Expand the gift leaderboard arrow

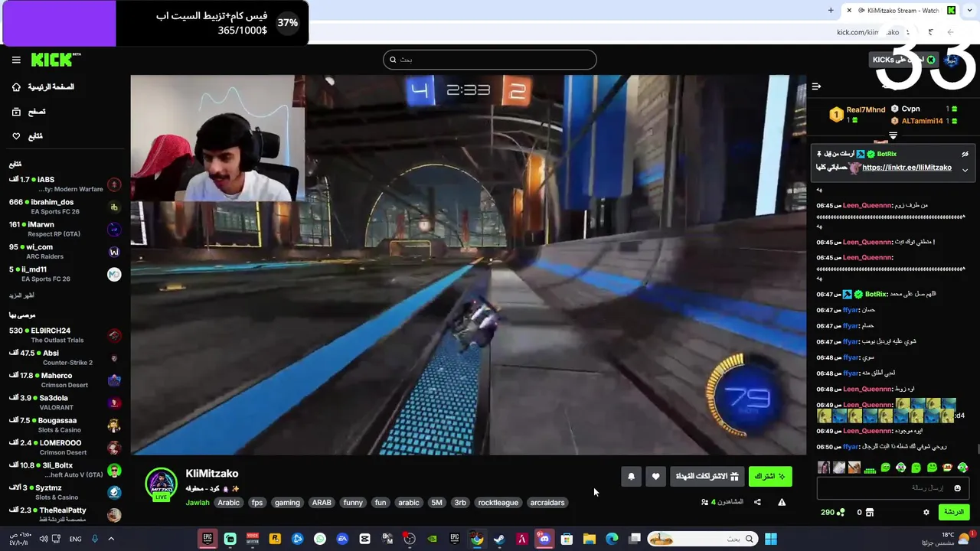tap(893, 135)
